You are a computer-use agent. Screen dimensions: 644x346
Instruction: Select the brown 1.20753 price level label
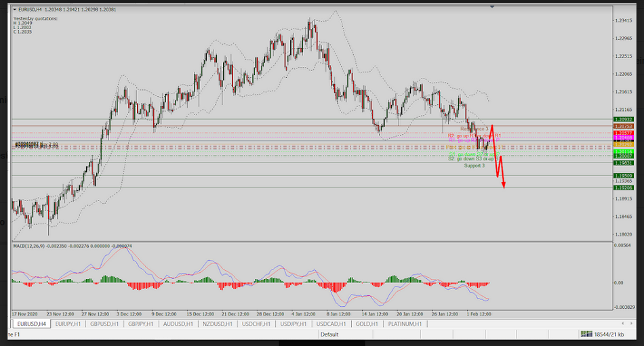point(623,127)
